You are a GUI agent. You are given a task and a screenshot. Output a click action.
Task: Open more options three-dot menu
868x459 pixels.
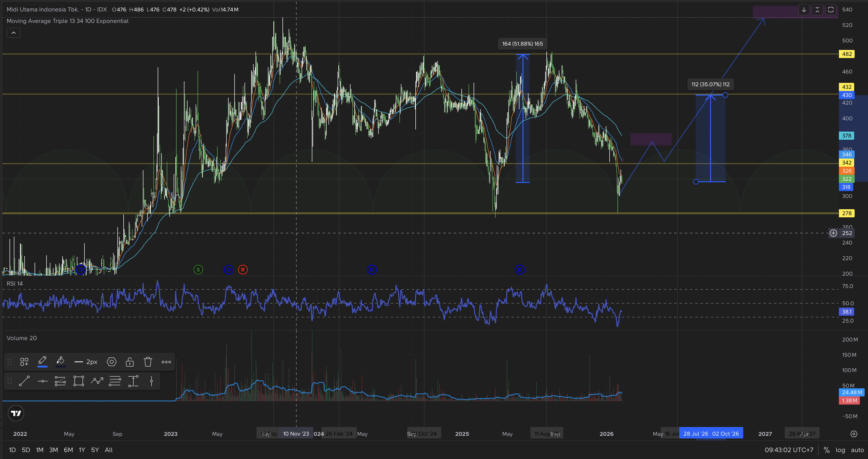coord(166,362)
